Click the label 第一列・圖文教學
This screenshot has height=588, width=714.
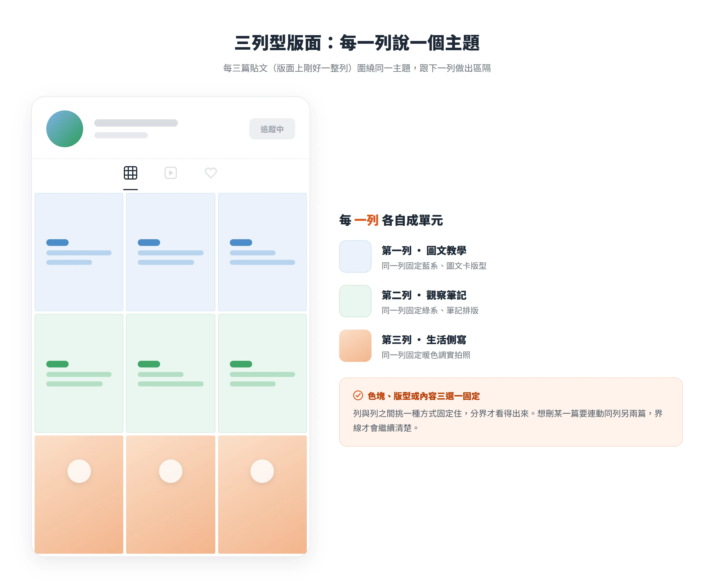coord(424,251)
